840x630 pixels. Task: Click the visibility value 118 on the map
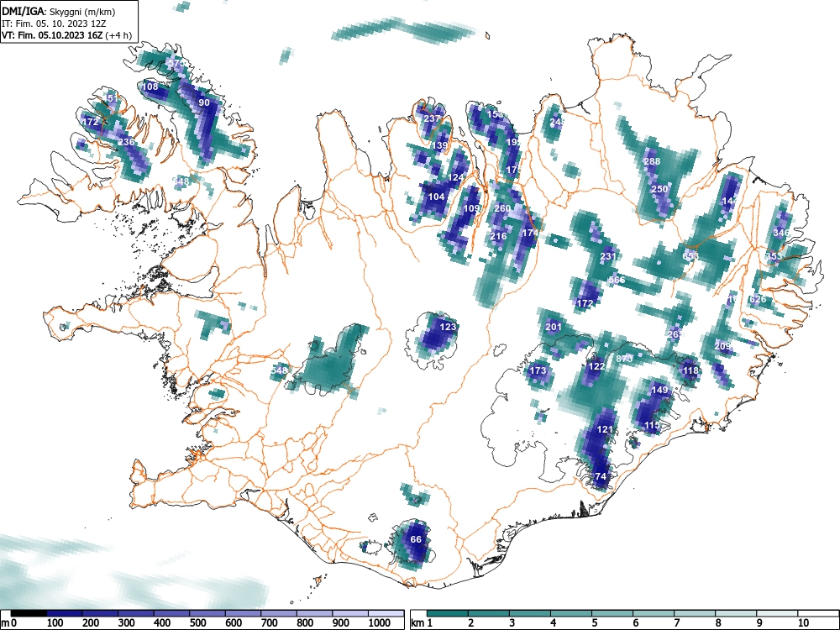[x=691, y=370]
